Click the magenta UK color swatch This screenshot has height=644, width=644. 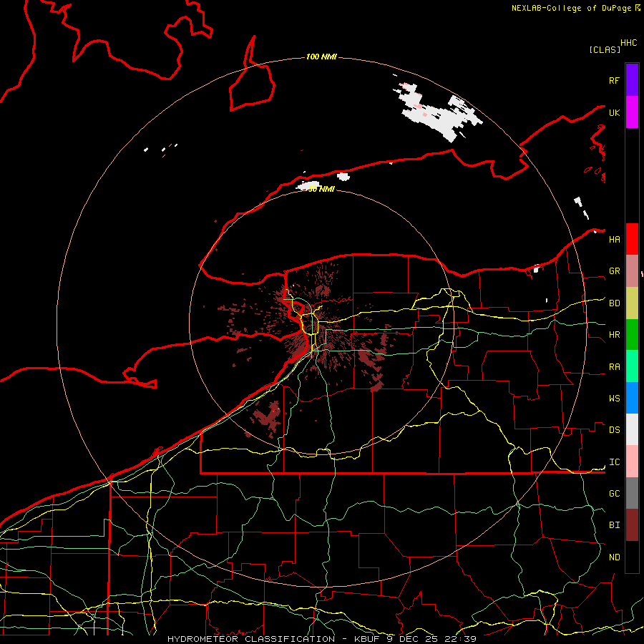tap(632, 112)
